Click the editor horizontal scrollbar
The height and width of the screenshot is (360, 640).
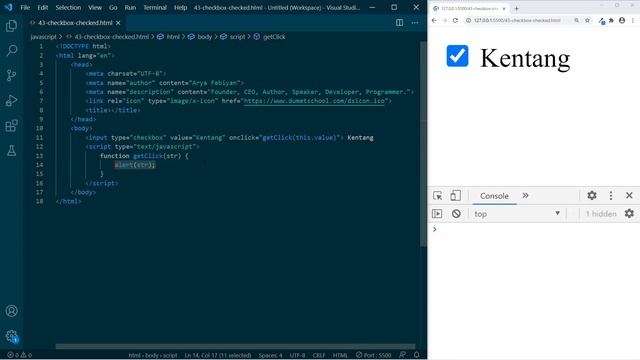pos(235,347)
